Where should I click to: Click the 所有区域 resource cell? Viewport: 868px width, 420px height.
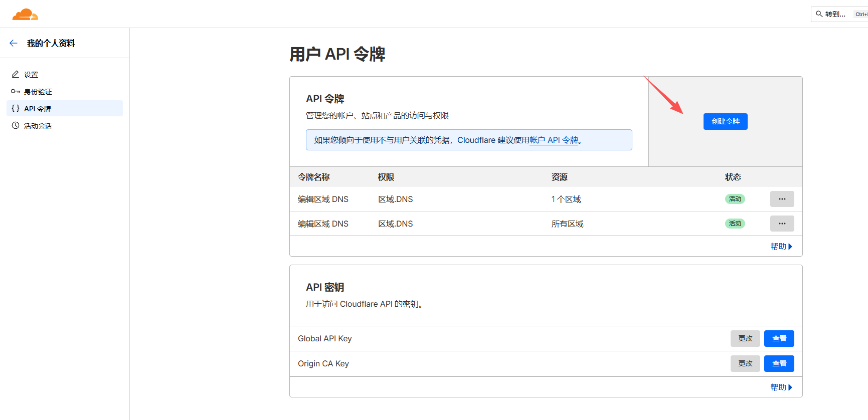tap(568, 224)
